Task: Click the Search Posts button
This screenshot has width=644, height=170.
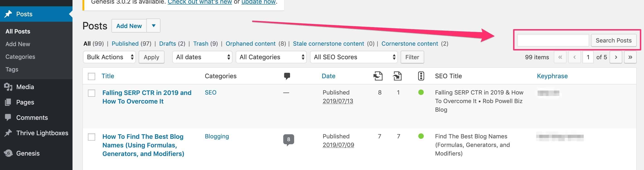Action: [613, 40]
